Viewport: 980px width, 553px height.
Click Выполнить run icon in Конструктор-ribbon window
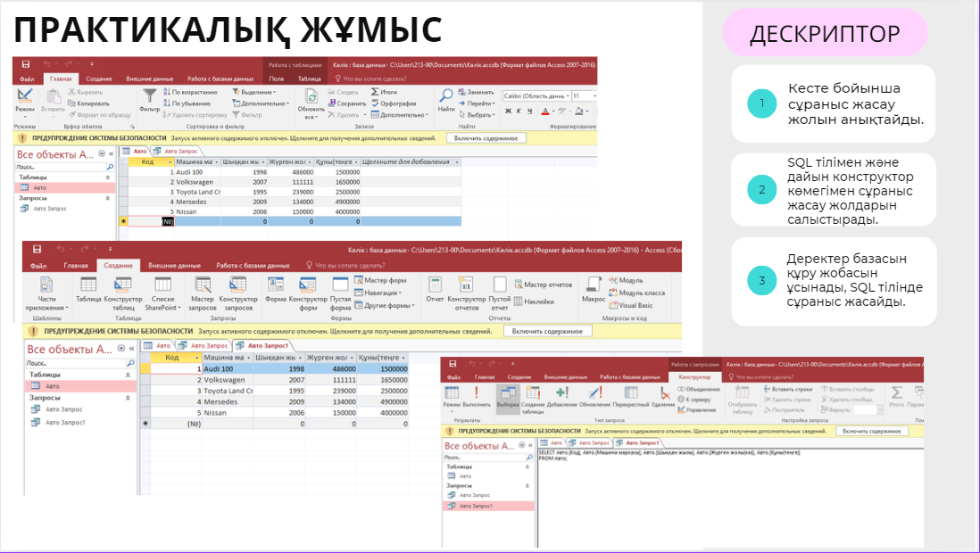click(x=477, y=393)
